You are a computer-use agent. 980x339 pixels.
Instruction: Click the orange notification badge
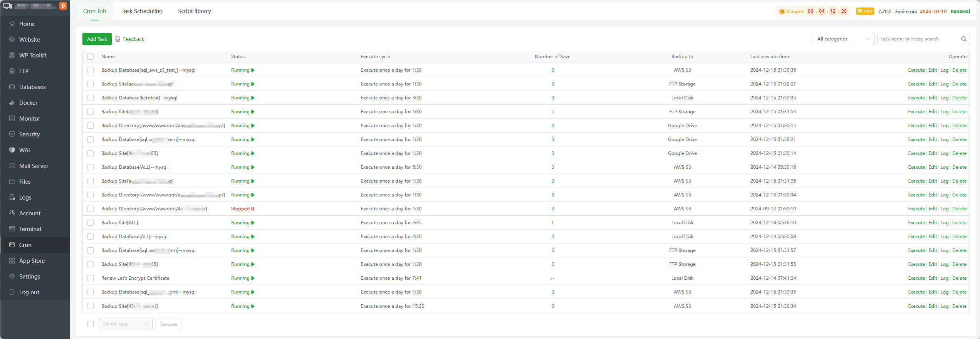coord(63,6)
